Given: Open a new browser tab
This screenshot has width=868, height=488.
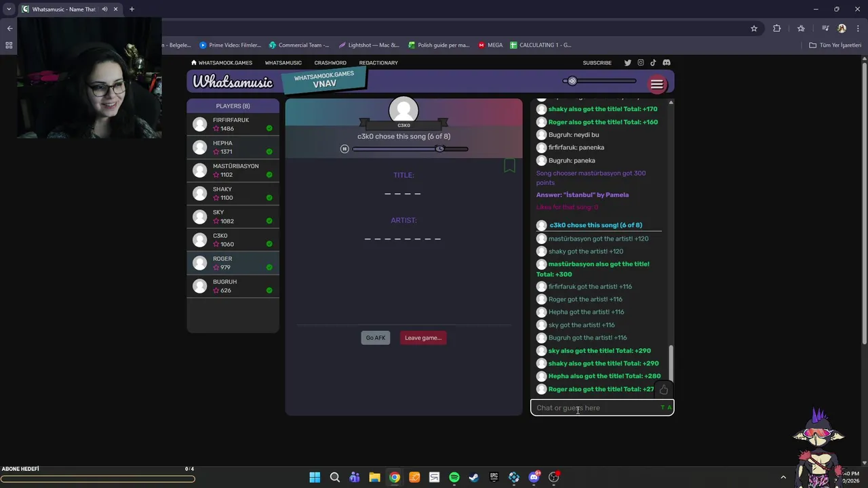Looking at the screenshot, I should [x=132, y=9].
